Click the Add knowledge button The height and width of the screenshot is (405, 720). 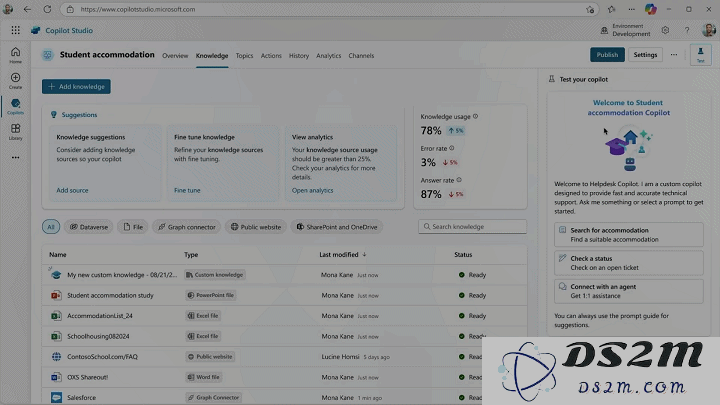click(76, 86)
